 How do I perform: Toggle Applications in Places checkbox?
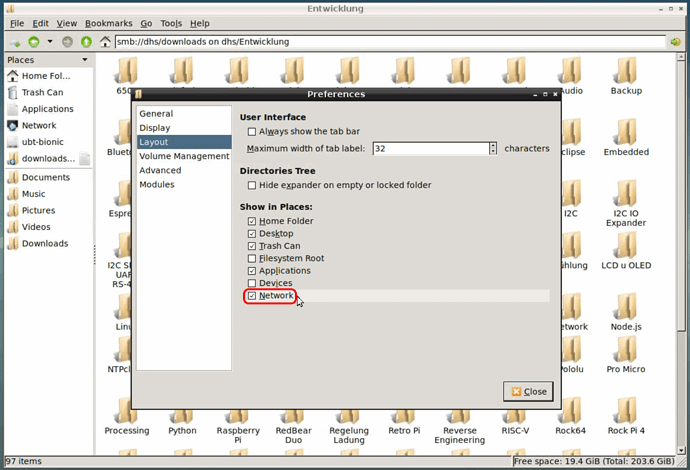[x=252, y=271]
